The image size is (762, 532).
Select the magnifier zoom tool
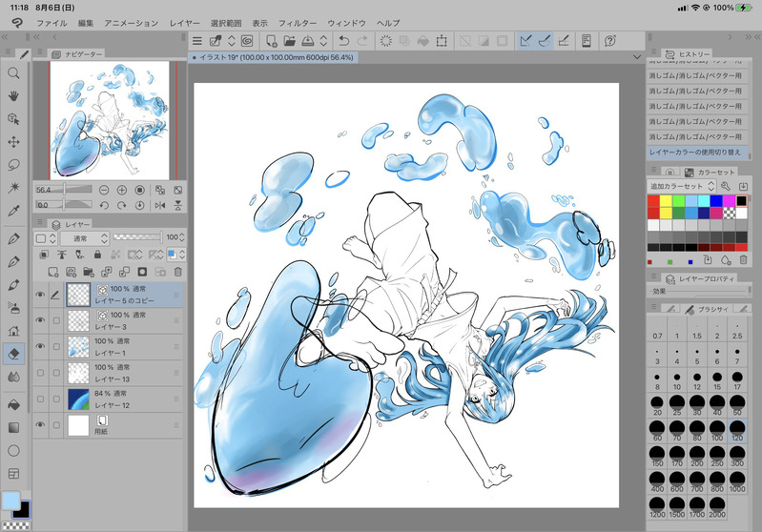[13, 72]
